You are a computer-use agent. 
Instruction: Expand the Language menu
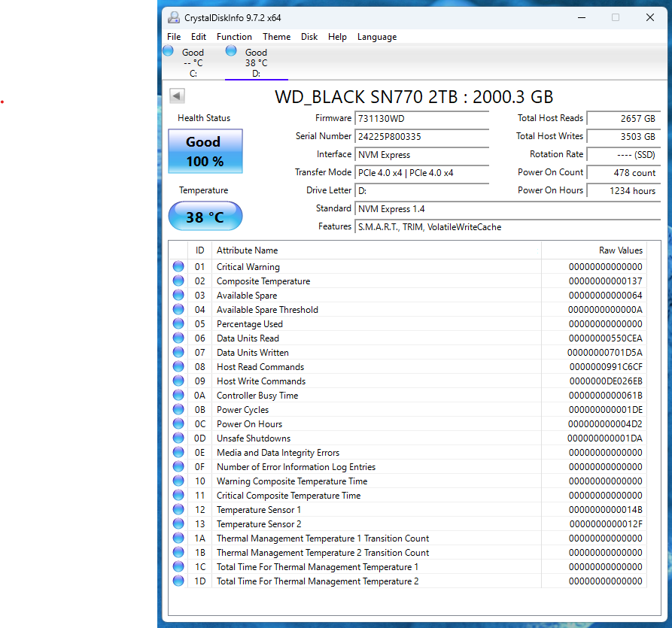(376, 37)
